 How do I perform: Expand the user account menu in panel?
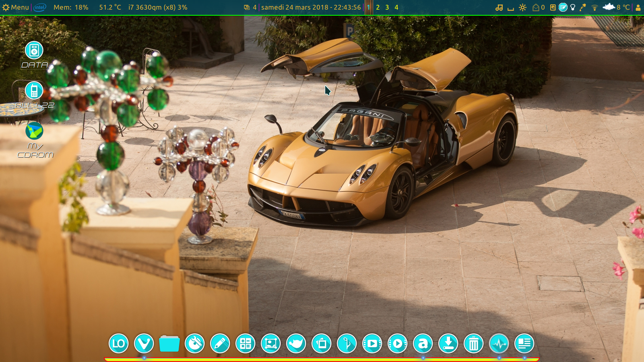tap(638, 7)
